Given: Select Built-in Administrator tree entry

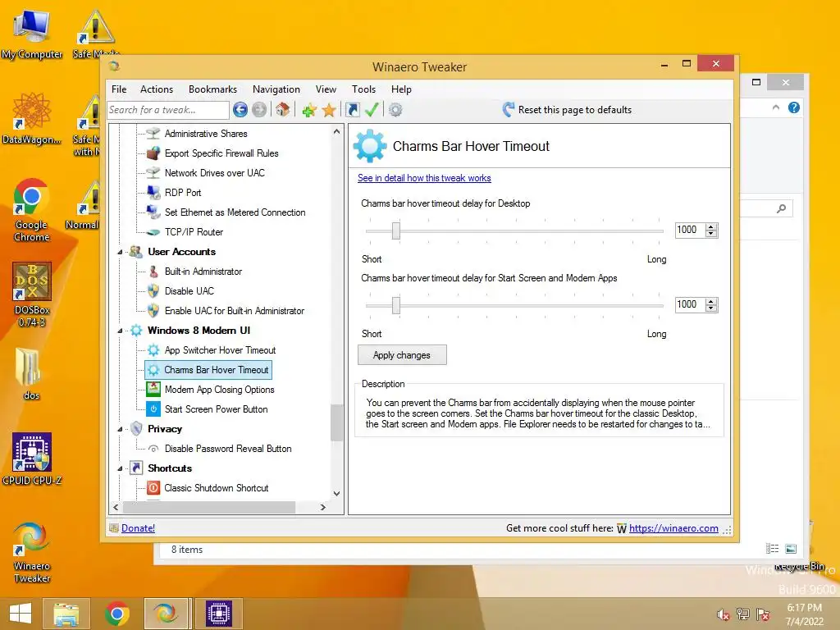Looking at the screenshot, I should point(203,272).
